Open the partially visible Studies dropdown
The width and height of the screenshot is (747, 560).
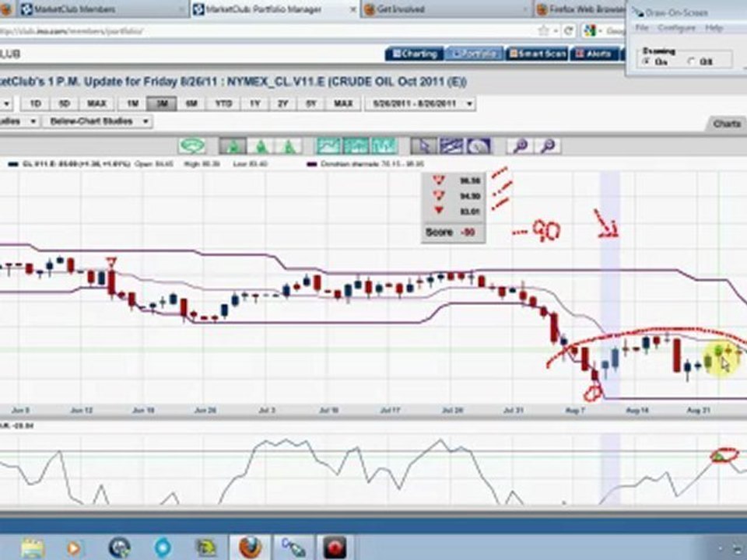[19, 121]
